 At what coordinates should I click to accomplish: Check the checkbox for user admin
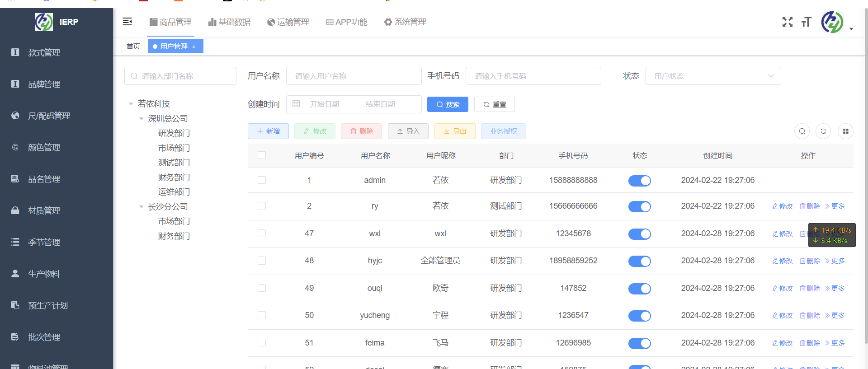262,180
